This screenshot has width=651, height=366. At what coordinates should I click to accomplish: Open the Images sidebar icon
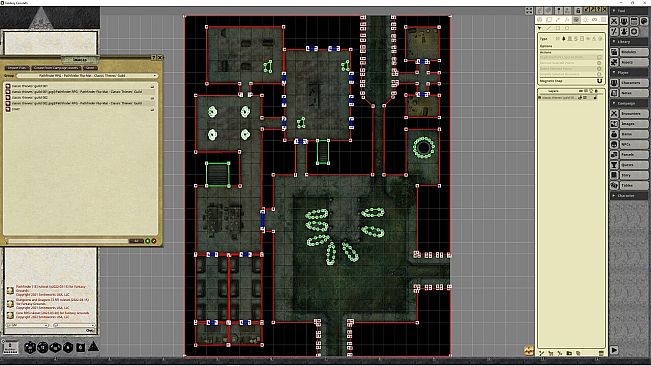(x=614, y=124)
